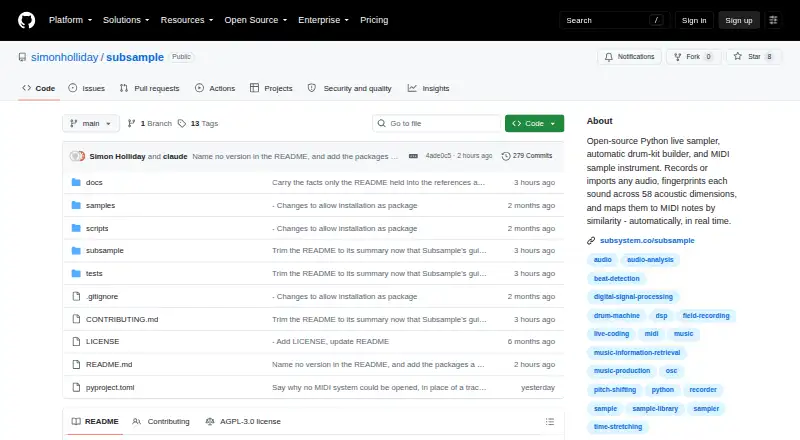
Task: Switch to the Actions tab
Action: pyautogui.click(x=215, y=88)
